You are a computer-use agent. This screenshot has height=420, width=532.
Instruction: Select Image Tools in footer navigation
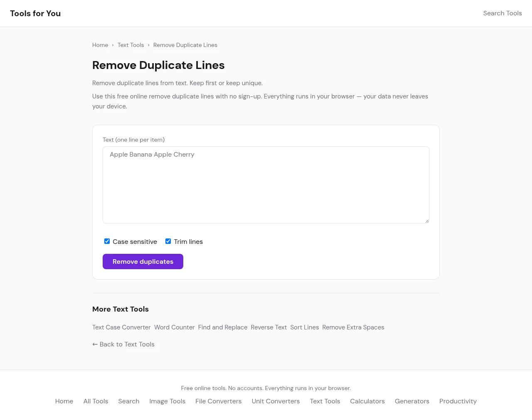(167, 401)
